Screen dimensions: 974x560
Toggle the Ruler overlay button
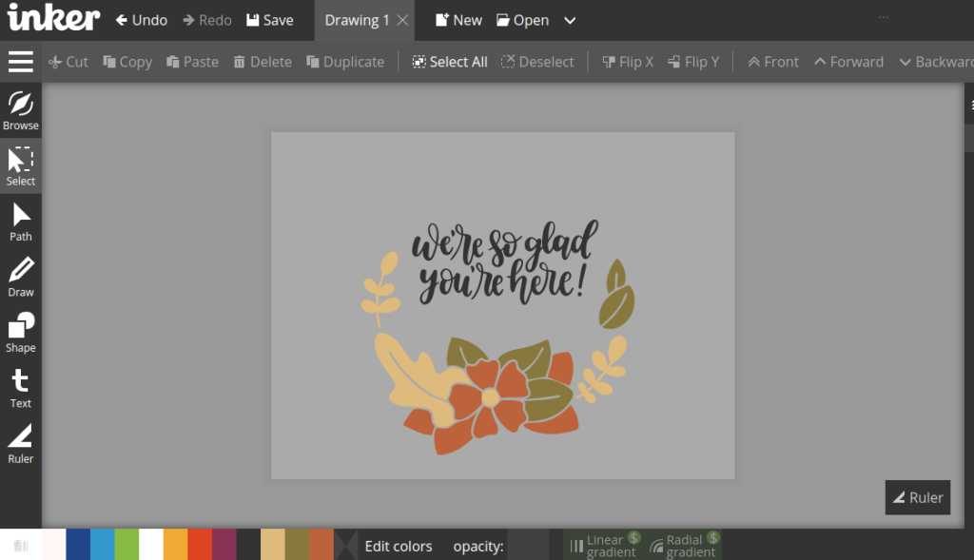917,497
